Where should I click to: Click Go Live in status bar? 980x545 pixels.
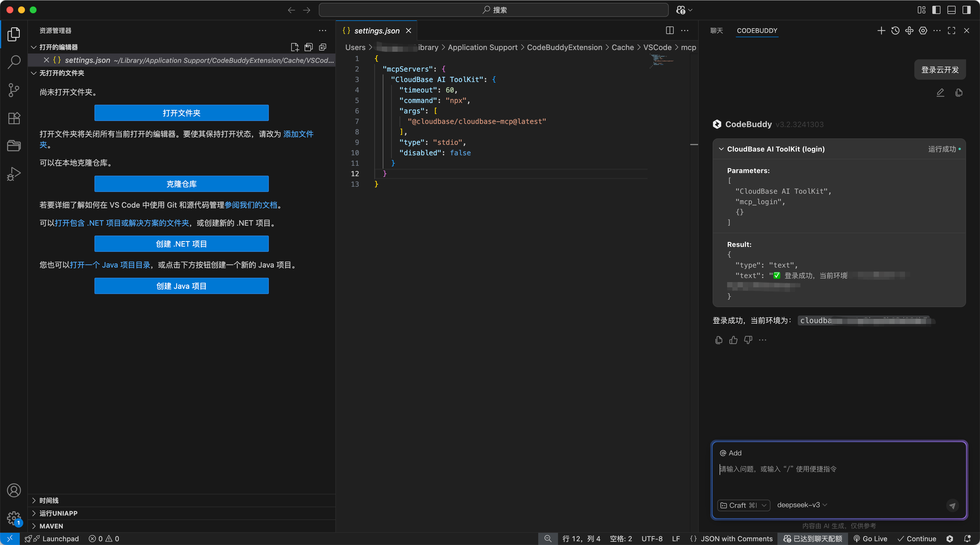tap(870, 539)
